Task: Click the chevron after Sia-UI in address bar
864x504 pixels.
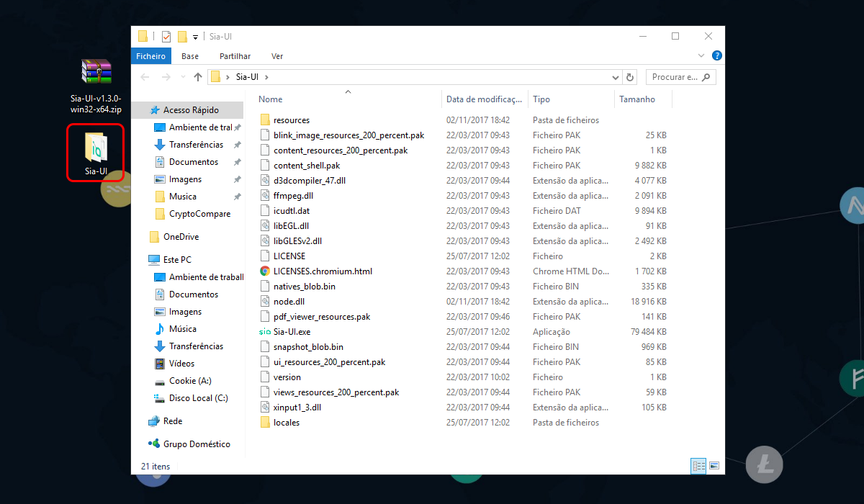Action: click(266, 77)
